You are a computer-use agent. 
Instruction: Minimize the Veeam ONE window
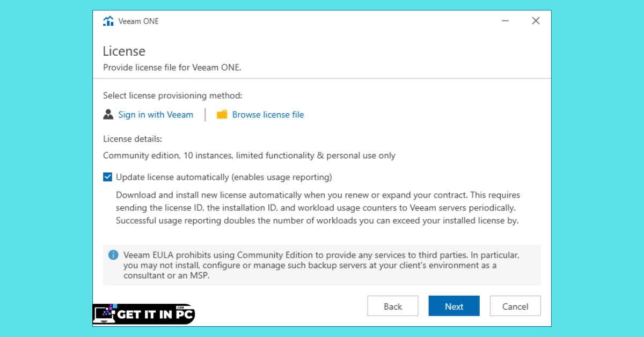click(506, 21)
